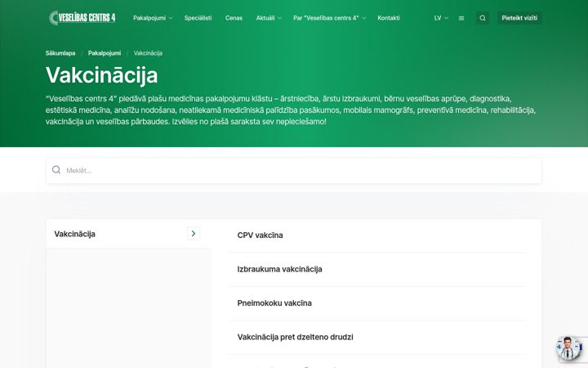Click the Veselības Centrs 4 logo
Screen dimensions: 588x368
point(82,18)
